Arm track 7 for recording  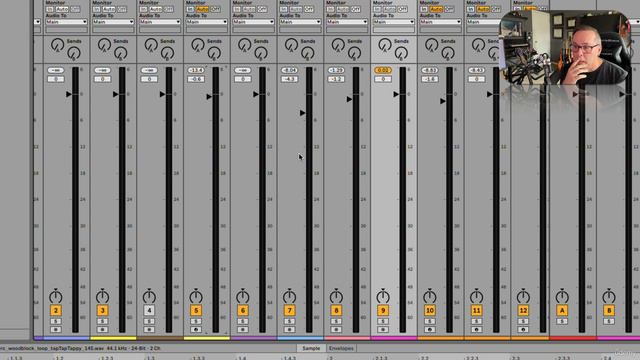pyautogui.click(x=289, y=329)
